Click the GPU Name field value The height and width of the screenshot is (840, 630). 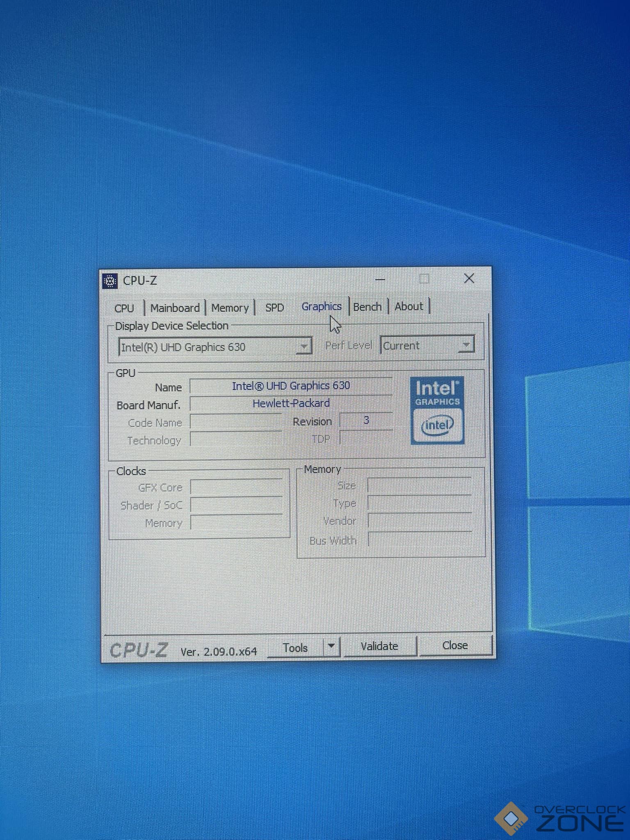coord(291,386)
